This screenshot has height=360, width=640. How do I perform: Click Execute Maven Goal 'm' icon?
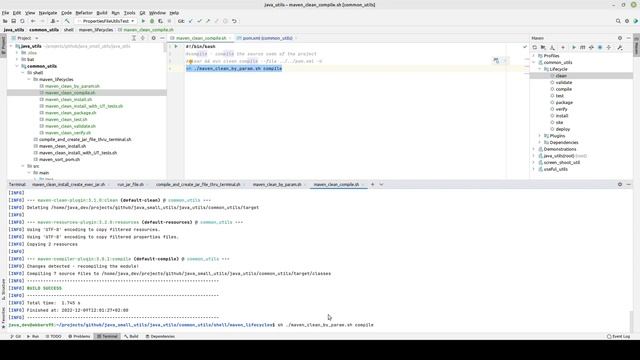(582, 47)
